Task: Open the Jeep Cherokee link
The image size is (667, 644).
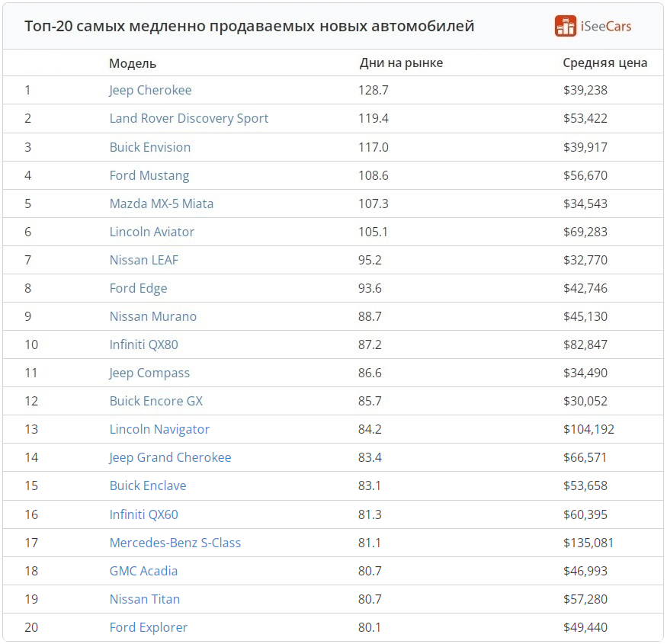Action: point(150,90)
